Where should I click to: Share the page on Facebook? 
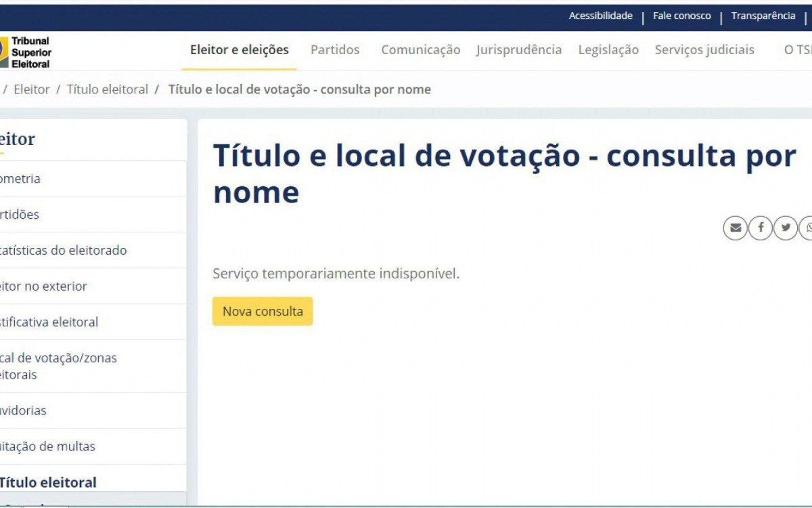tap(761, 228)
